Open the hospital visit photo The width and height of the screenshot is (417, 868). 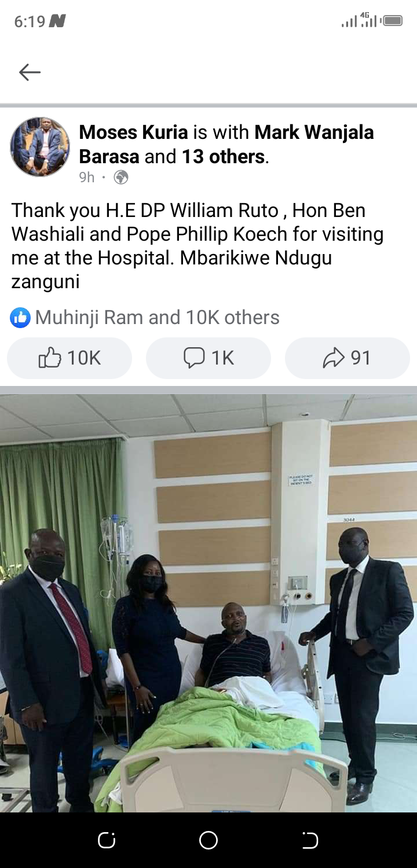click(209, 604)
